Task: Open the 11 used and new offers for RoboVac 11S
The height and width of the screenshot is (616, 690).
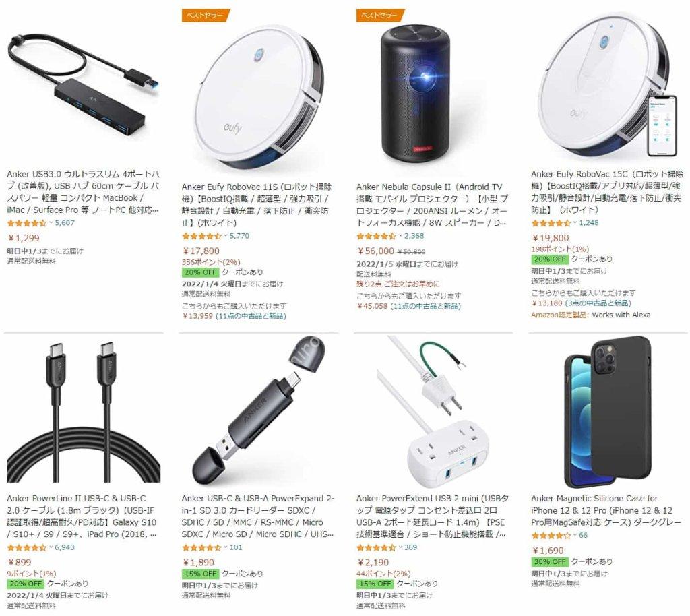Action: pyautogui.click(x=251, y=316)
